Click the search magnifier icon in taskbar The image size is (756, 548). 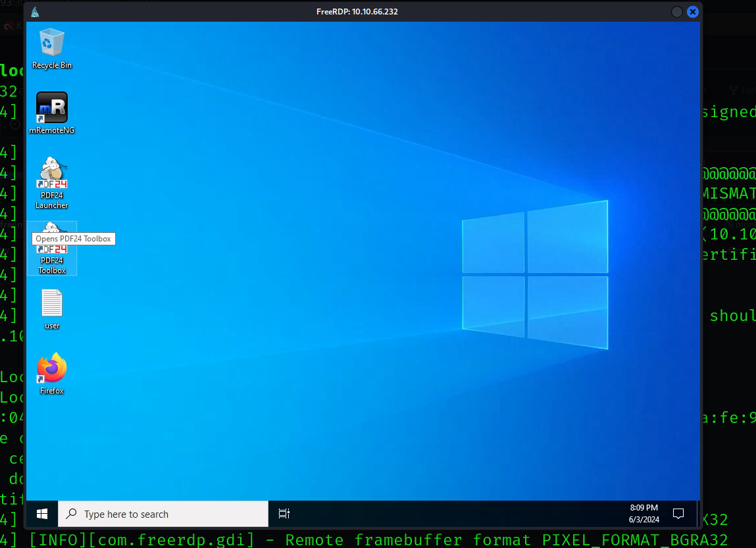[72, 514]
